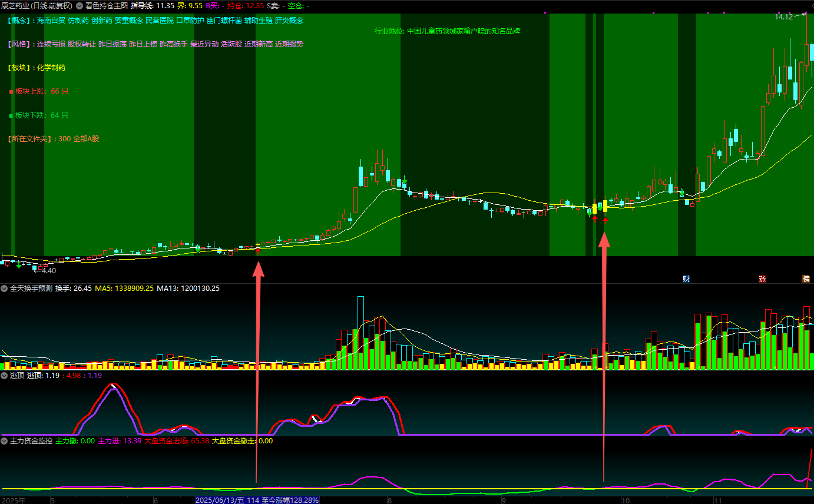Click the 14.12 high price label
The width and height of the screenshot is (814, 504).
point(783,17)
